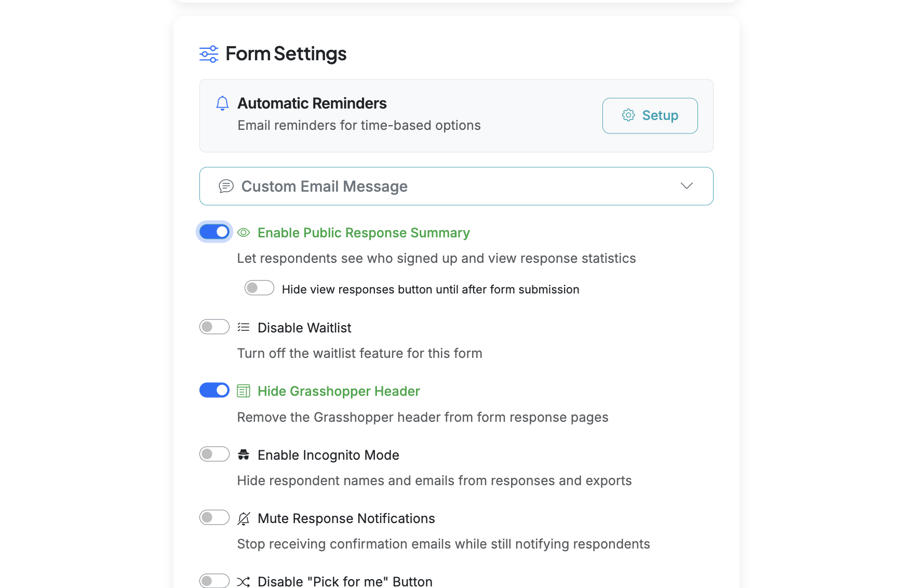
Task: Click the incognito spy icon near Enable Incognito Mode
Action: point(243,455)
